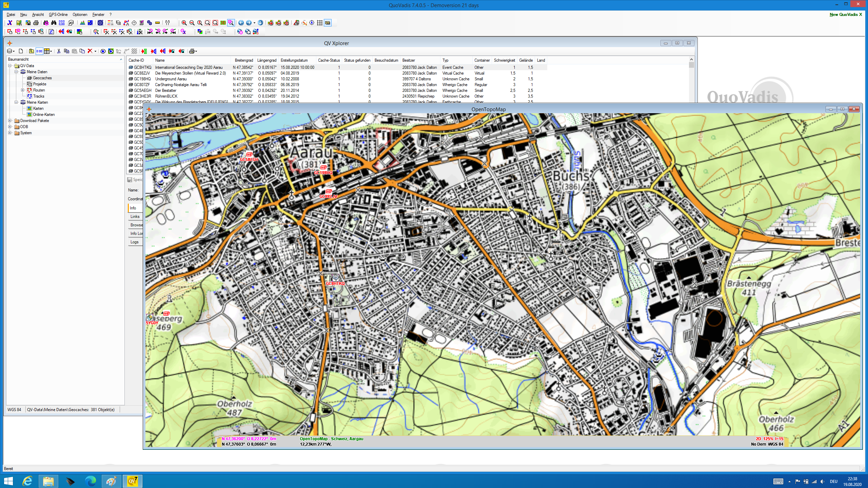Image resolution: width=868 pixels, height=488 pixels.
Task: Go to next map view arrow
Action: 249,23
